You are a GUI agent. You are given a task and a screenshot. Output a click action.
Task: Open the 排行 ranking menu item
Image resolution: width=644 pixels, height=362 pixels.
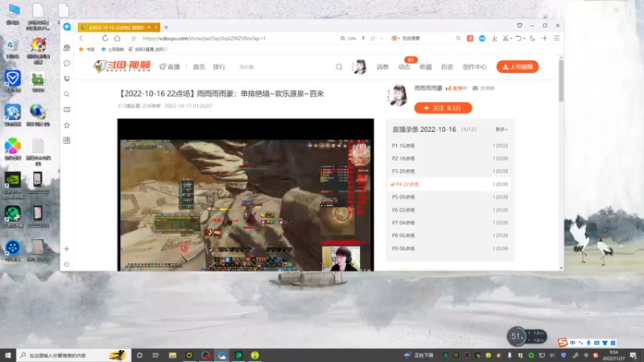pos(219,67)
